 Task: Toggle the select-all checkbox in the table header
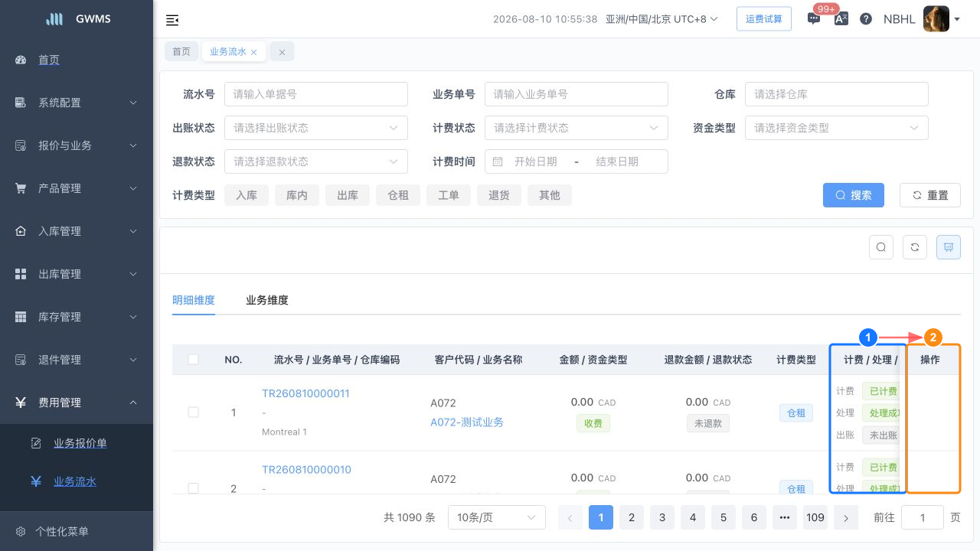click(x=193, y=359)
